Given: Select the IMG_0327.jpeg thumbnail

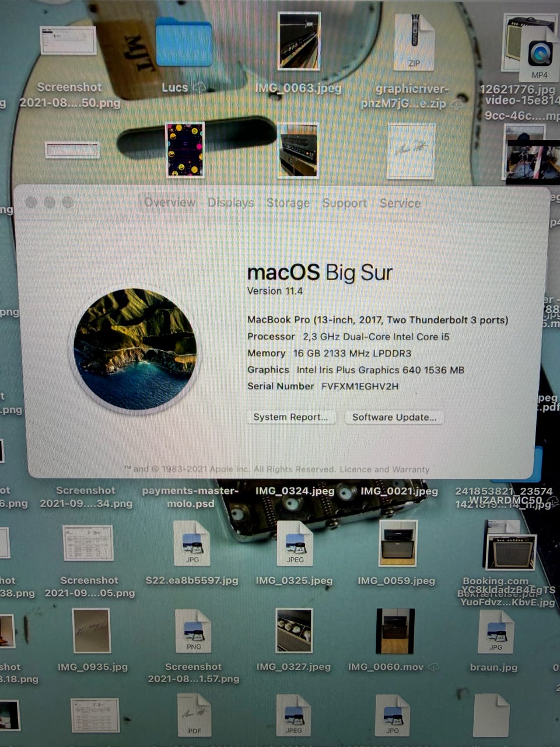Looking at the screenshot, I should coord(294,630).
